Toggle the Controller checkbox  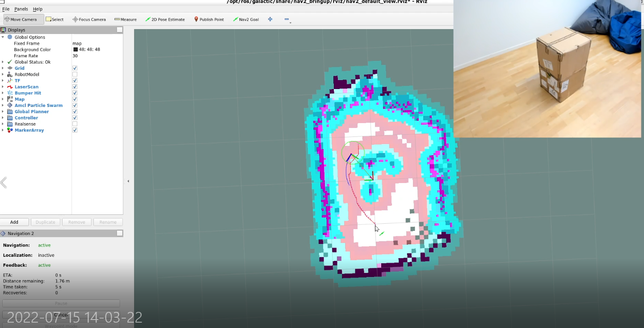(x=75, y=118)
